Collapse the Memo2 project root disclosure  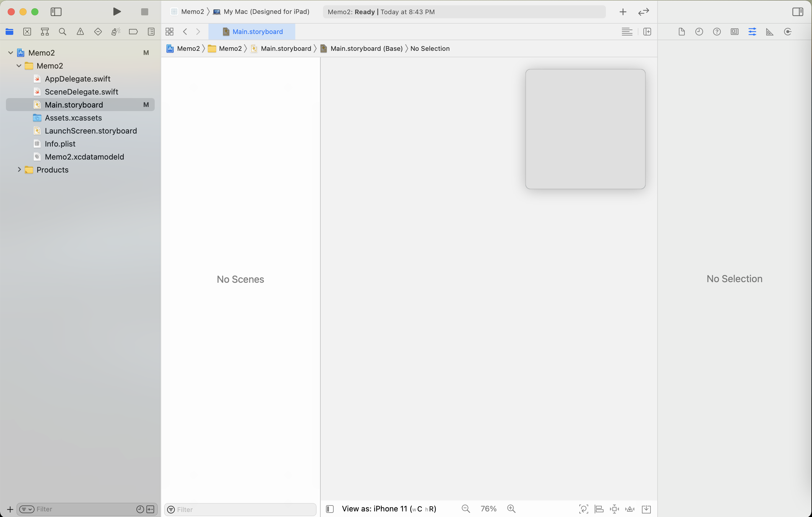click(11, 53)
